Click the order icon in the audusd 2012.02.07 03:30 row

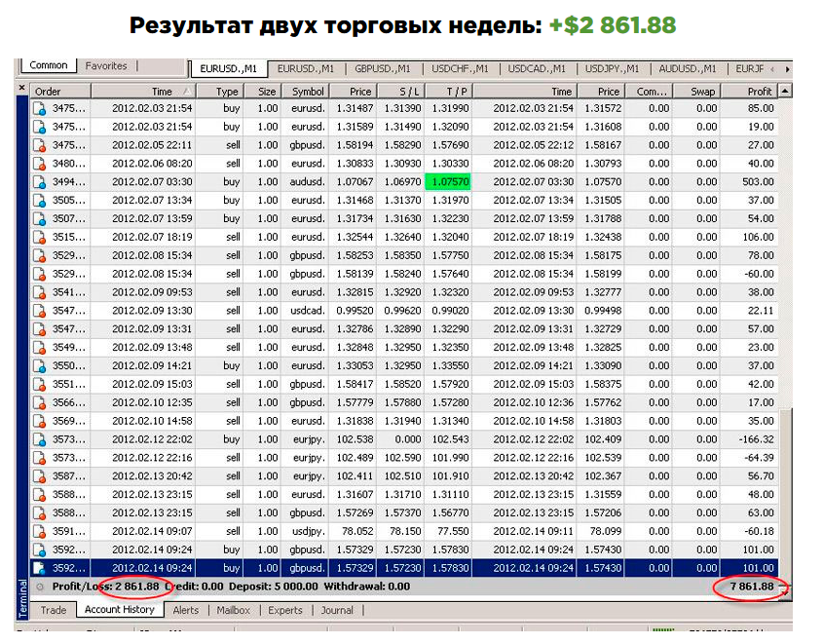39,182
